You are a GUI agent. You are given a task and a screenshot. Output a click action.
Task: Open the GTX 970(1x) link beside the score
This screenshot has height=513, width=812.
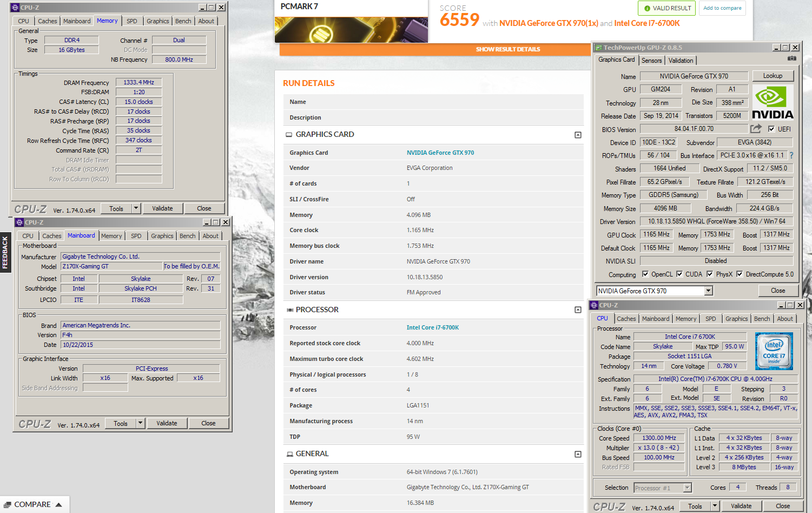pyautogui.click(x=549, y=23)
